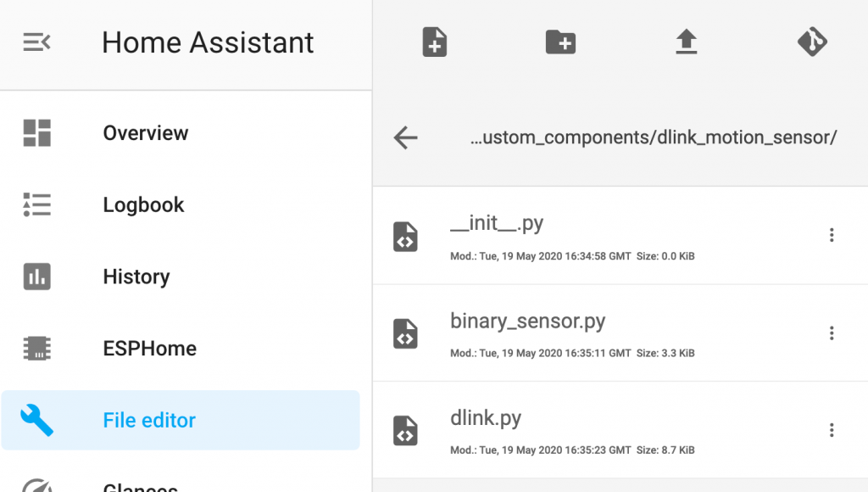Click the dlink_motion_sensor folder path

click(x=654, y=137)
